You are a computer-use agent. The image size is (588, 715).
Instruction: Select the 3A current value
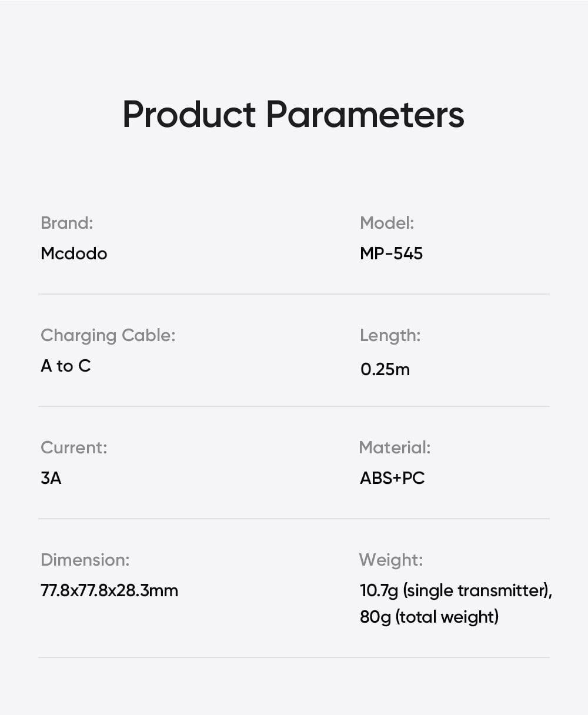pyautogui.click(x=51, y=478)
